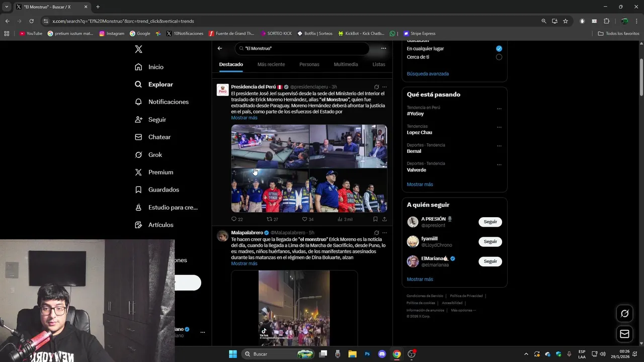Like the Presidencia del Perú post

pos(307,219)
